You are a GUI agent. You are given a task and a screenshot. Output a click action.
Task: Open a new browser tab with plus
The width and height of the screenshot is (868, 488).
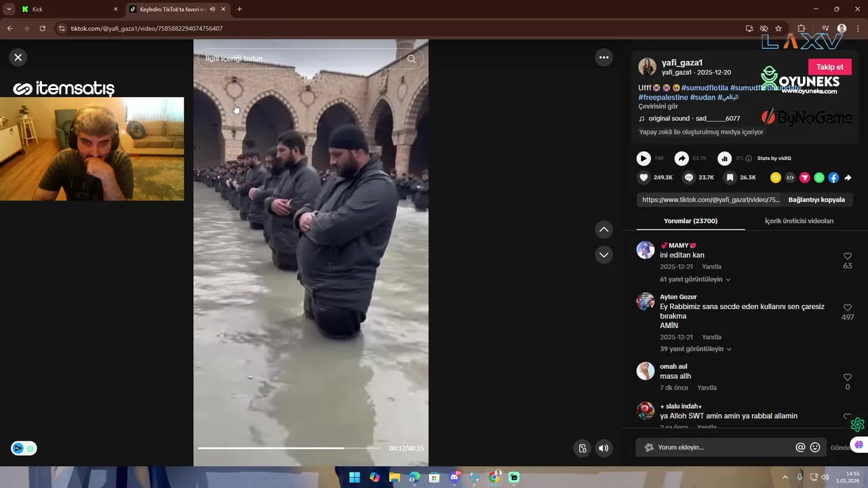coord(239,9)
